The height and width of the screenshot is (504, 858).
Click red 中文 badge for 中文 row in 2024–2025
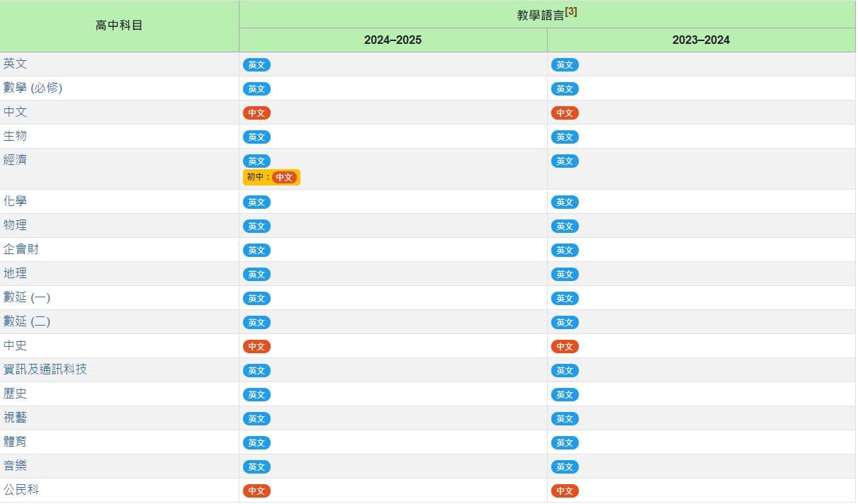pos(256,113)
